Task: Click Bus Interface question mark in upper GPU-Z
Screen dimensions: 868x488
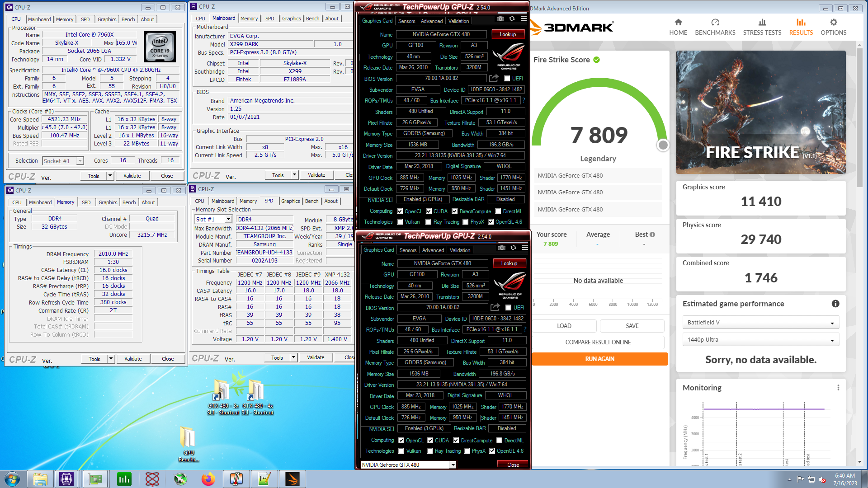Action: (524, 100)
